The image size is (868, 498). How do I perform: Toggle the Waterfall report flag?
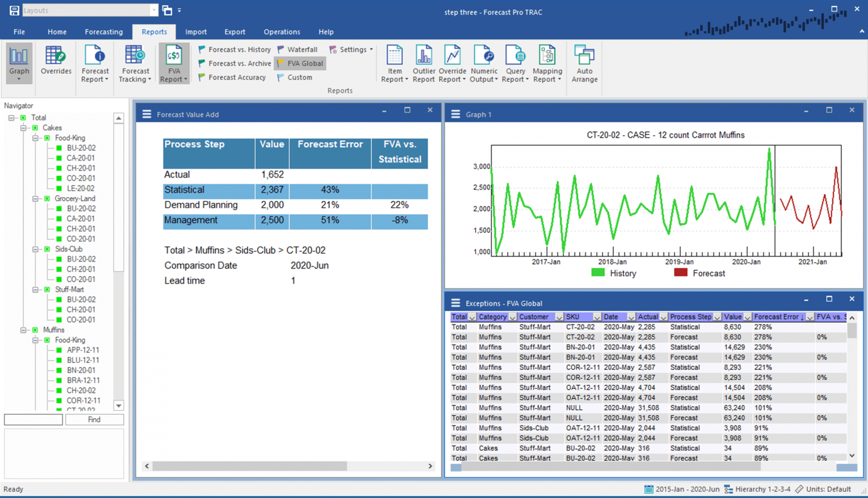tap(298, 49)
